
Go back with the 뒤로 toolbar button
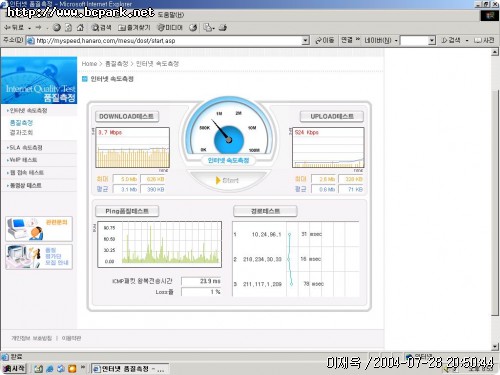(x=14, y=28)
